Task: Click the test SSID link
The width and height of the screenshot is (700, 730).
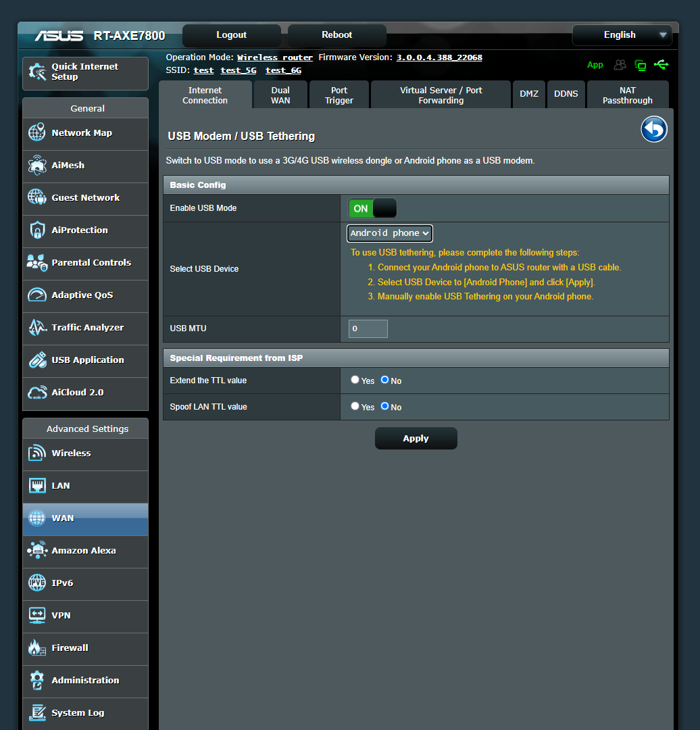Action: pyautogui.click(x=203, y=70)
